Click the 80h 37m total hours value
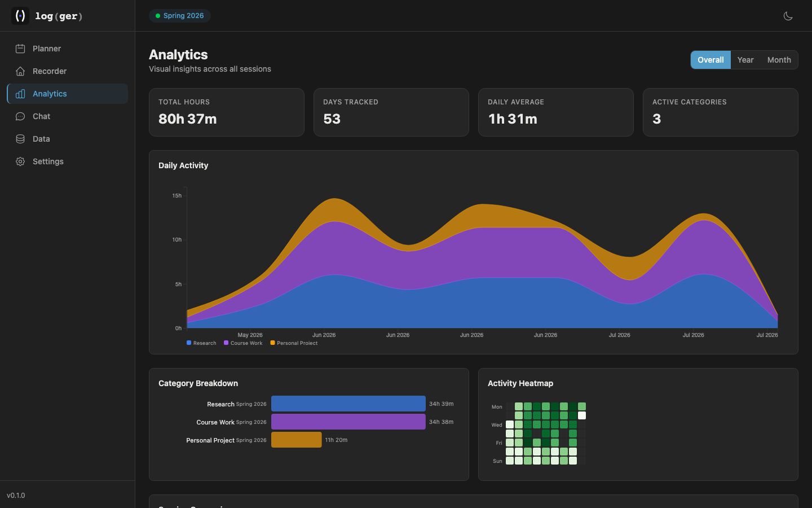 pos(188,119)
